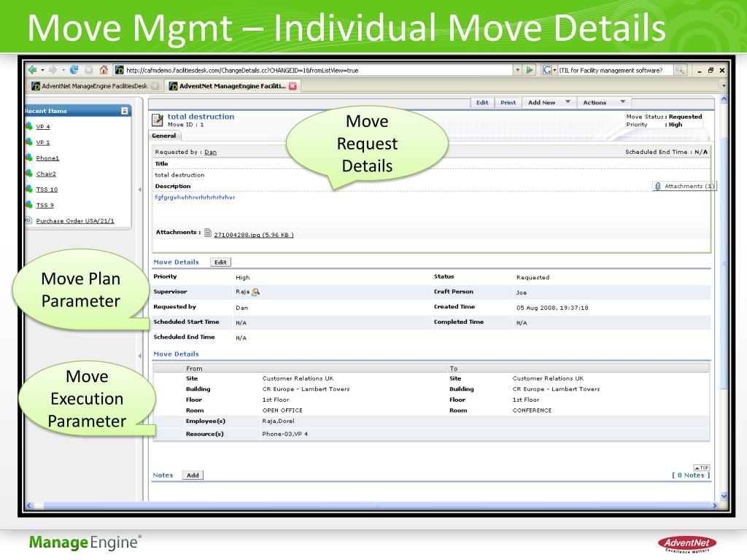This screenshot has height=560, width=747.
Task: Click created time '05 Aug 2008, 19:37:18'
Action: coord(552,308)
